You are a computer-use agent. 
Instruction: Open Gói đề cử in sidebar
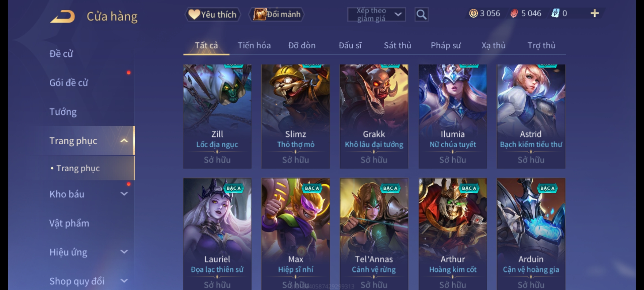69,82
